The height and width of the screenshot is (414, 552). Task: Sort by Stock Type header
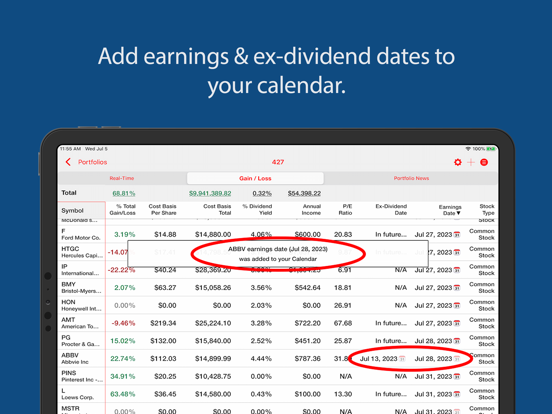[x=487, y=209]
